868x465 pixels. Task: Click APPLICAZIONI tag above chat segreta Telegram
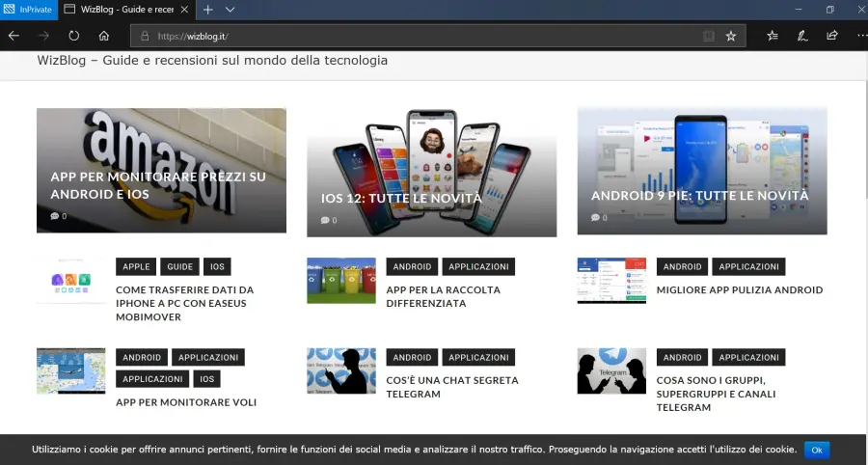[x=478, y=357]
